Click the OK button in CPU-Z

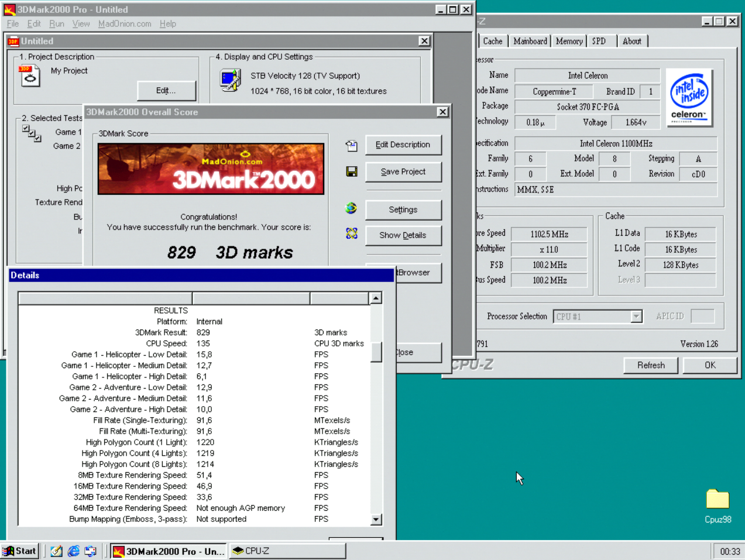point(710,365)
